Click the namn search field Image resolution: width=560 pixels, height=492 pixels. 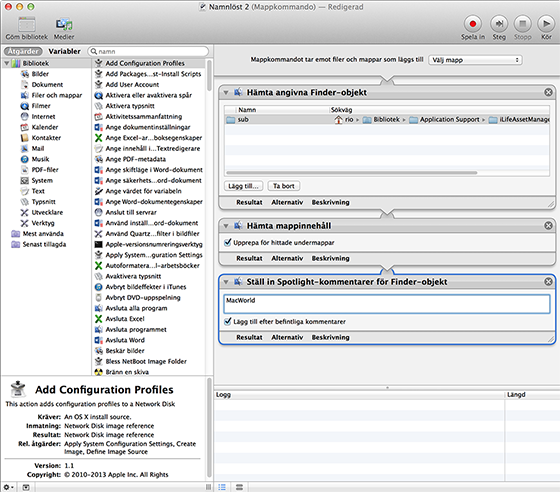tap(148, 51)
